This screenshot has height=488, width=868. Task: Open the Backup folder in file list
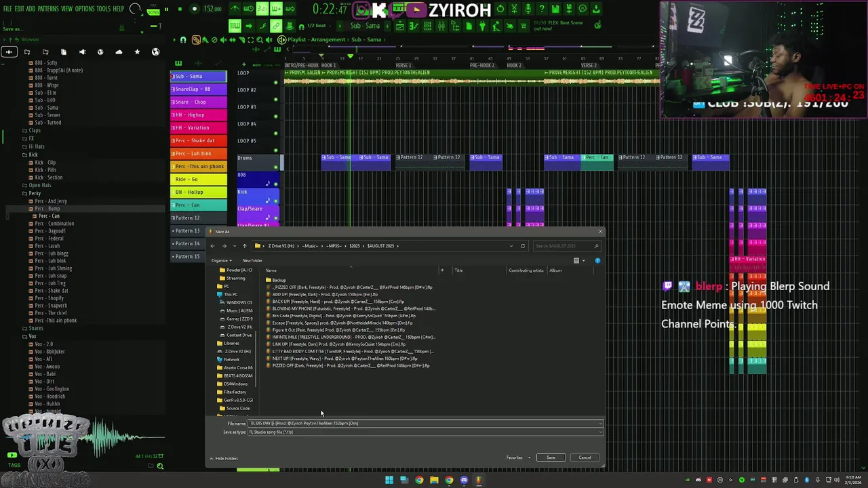[x=279, y=280]
